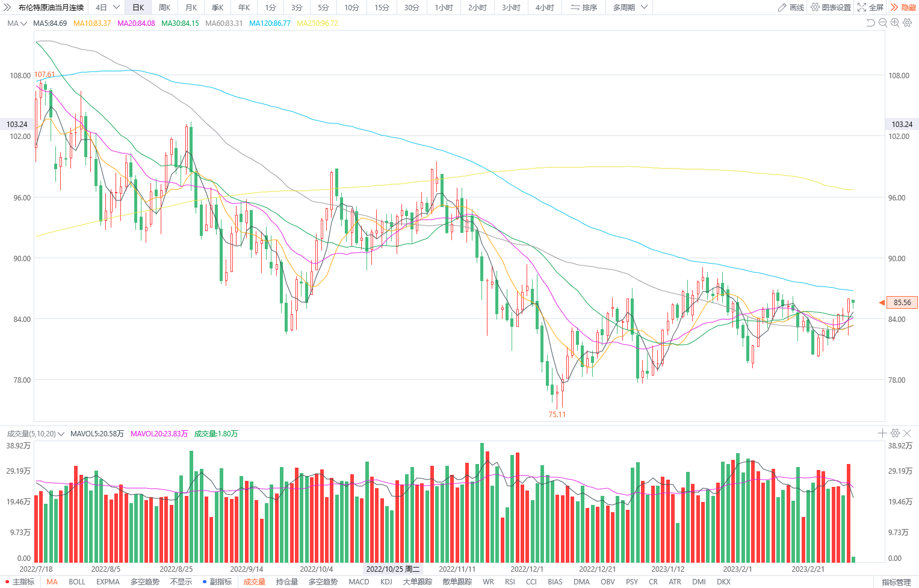Screen dimensions: 919x588
Task: Open 图表设置 chart settings
Action: pos(831,7)
